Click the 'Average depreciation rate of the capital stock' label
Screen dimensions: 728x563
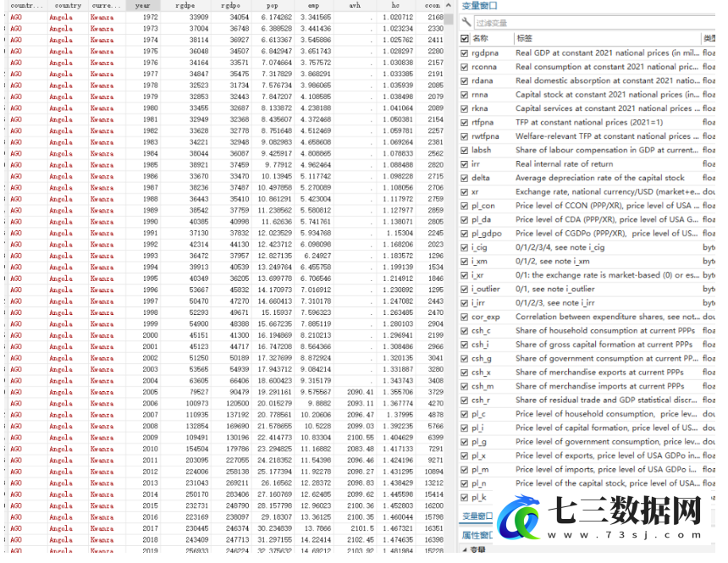(x=600, y=178)
